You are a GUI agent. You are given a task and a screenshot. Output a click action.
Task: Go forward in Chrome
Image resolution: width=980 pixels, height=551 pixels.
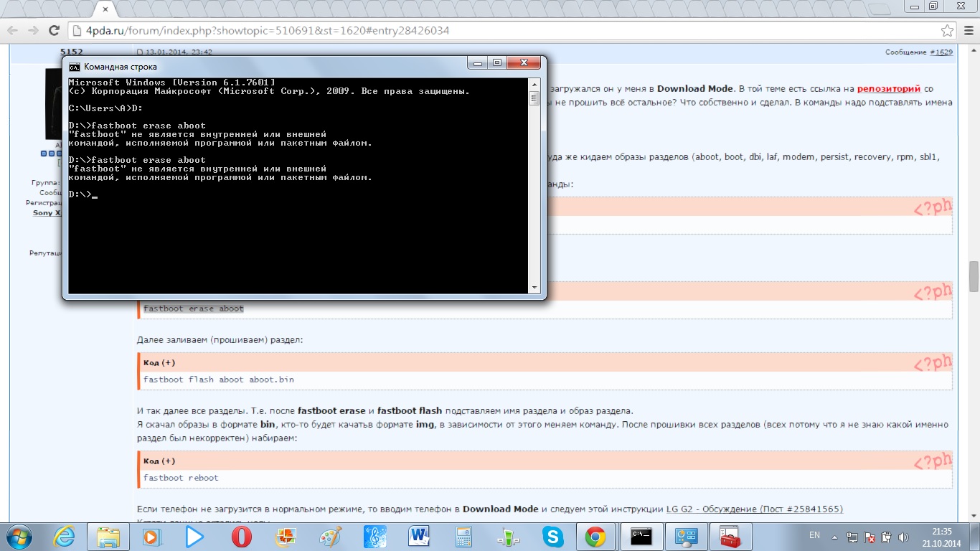pos(33,31)
